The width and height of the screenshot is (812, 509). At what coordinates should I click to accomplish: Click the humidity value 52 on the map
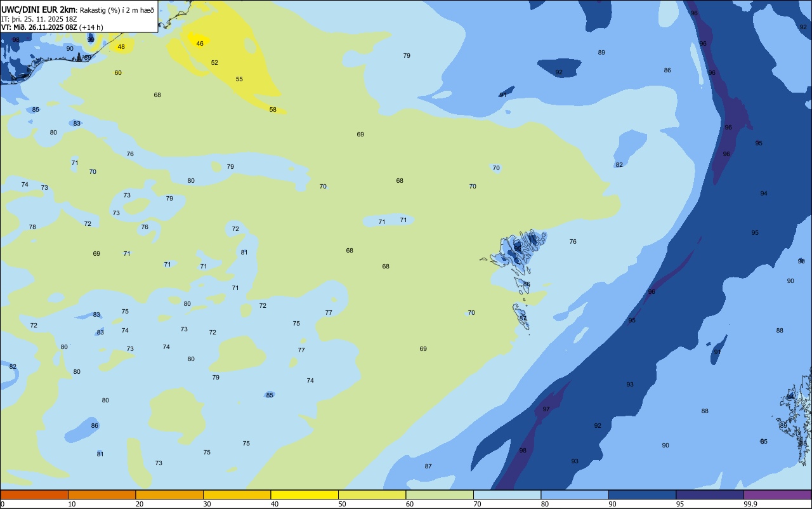[x=214, y=63]
